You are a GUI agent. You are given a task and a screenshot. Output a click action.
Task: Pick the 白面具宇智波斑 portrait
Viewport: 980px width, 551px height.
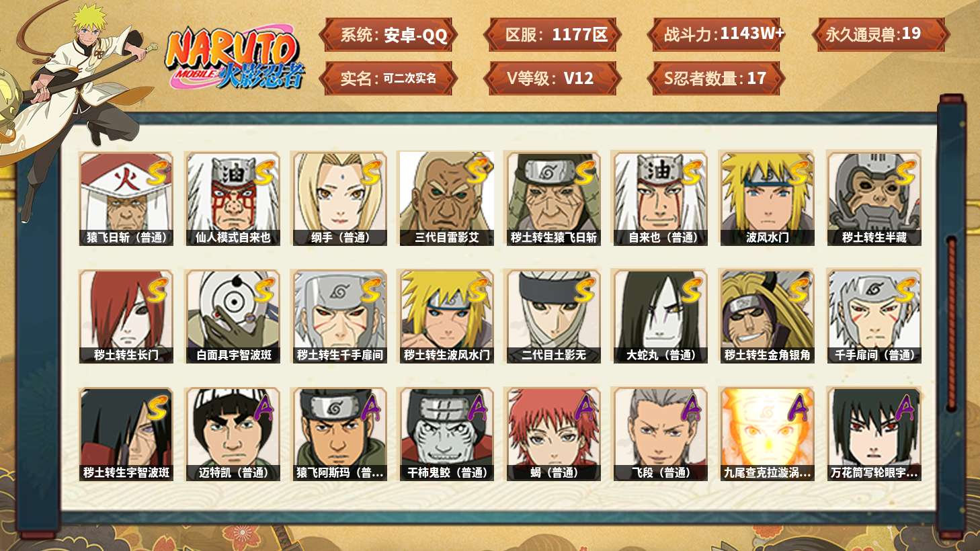tap(233, 316)
